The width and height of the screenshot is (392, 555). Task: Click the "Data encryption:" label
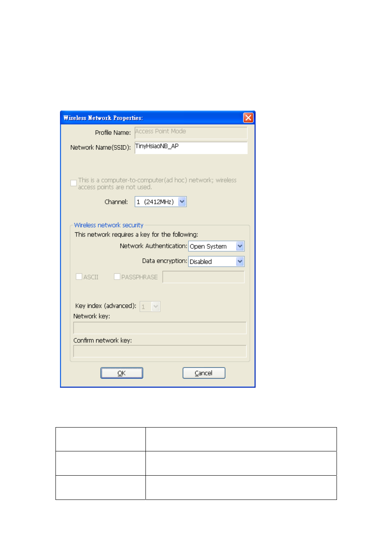(164, 261)
